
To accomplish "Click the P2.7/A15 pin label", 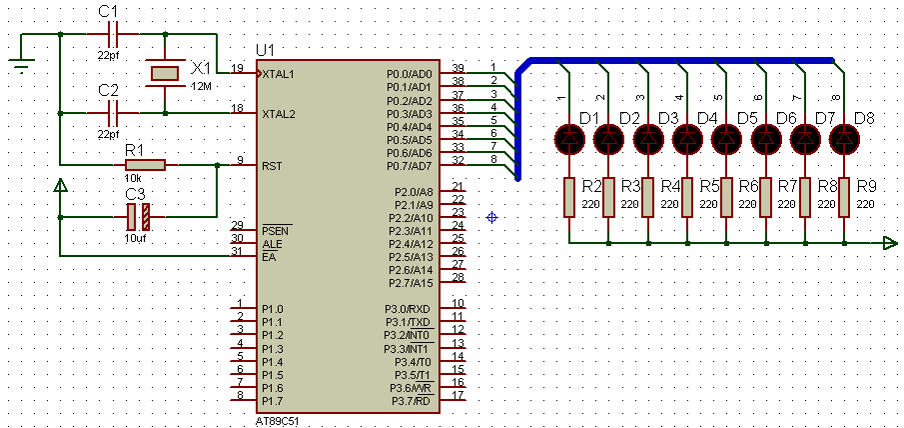I will point(411,283).
